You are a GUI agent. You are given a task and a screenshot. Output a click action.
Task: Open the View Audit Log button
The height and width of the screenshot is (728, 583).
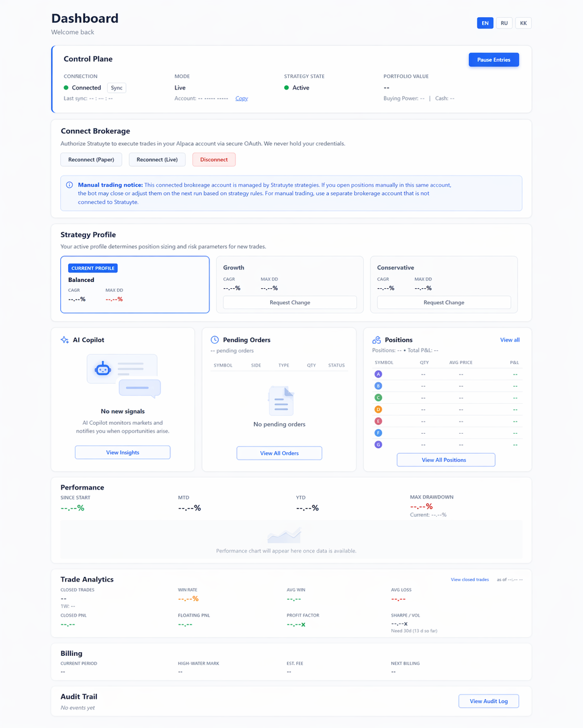point(488,702)
